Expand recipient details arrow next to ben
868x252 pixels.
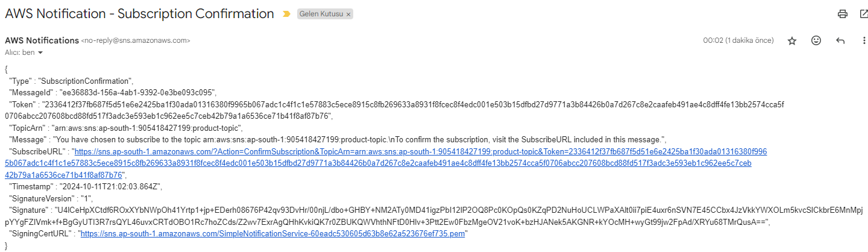[x=40, y=53]
